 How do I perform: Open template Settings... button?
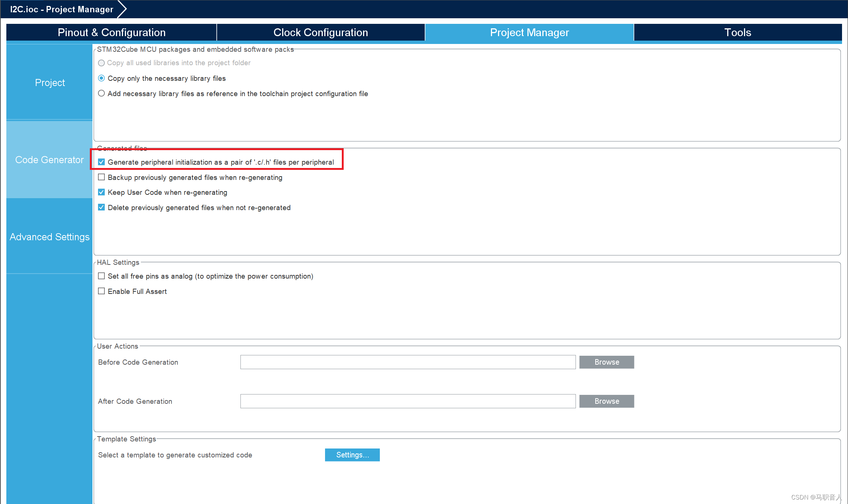click(x=352, y=455)
